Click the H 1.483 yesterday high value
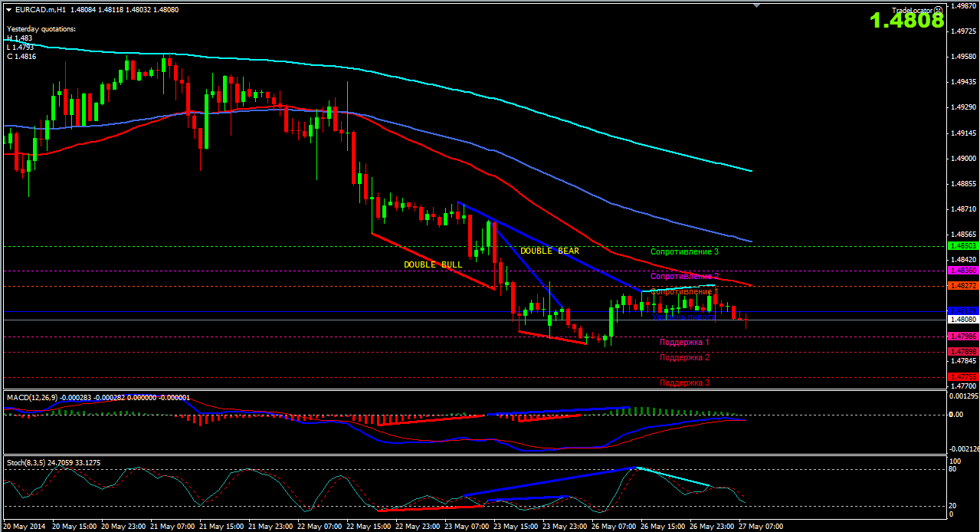This screenshot has height=532, width=980. (20, 38)
